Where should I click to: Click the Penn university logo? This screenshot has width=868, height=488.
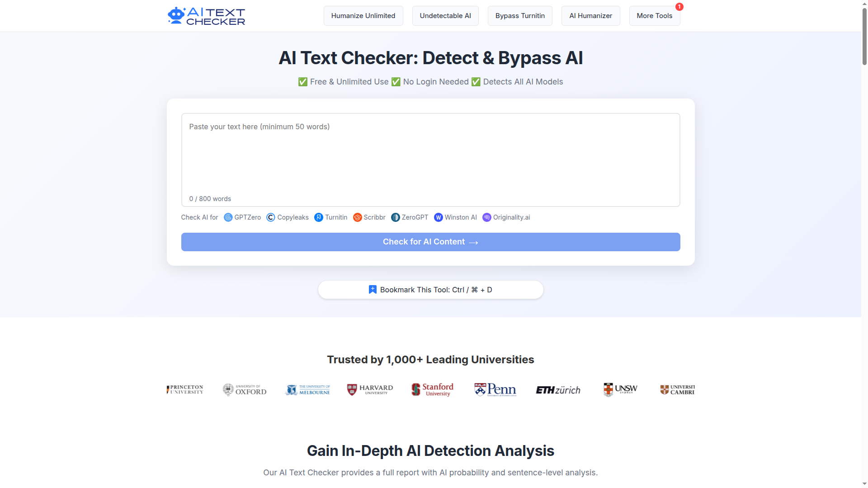pyautogui.click(x=495, y=389)
